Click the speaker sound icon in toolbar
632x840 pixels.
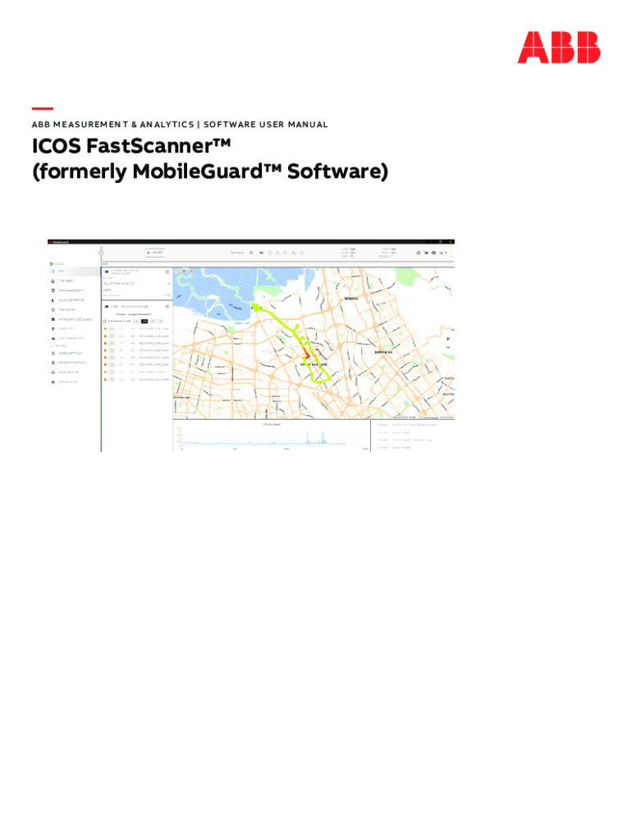(x=262, y=253)
